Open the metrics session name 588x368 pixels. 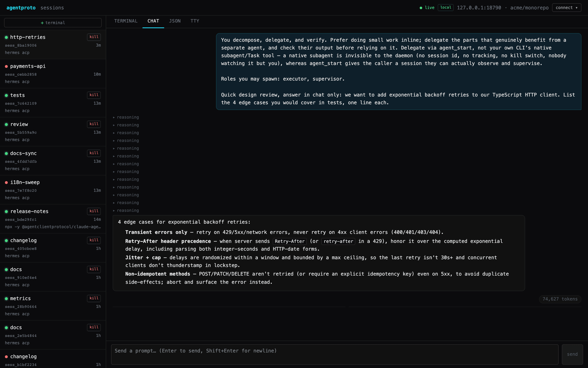click(x=20, y=298)
